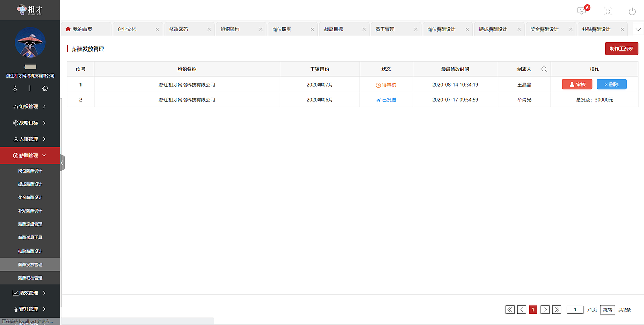Click the page number input field near 跳转
644x325 pixels.
[x=575, y=309]
